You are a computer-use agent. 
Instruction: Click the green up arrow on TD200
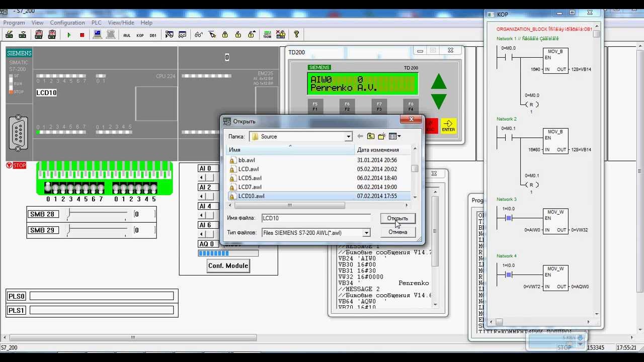coord(439,82)
